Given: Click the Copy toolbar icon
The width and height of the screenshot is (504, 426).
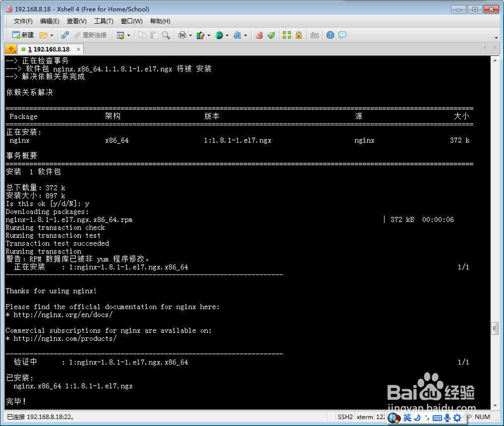Looking at the screenshot, I should click(x=142, y=35).
